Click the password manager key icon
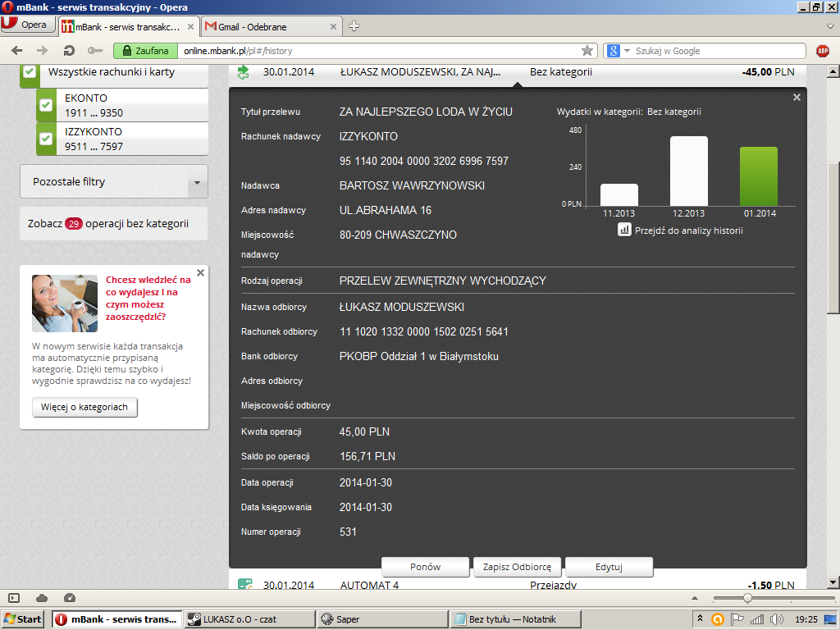This screenshot has height=630, width=840. click(95, 51)
